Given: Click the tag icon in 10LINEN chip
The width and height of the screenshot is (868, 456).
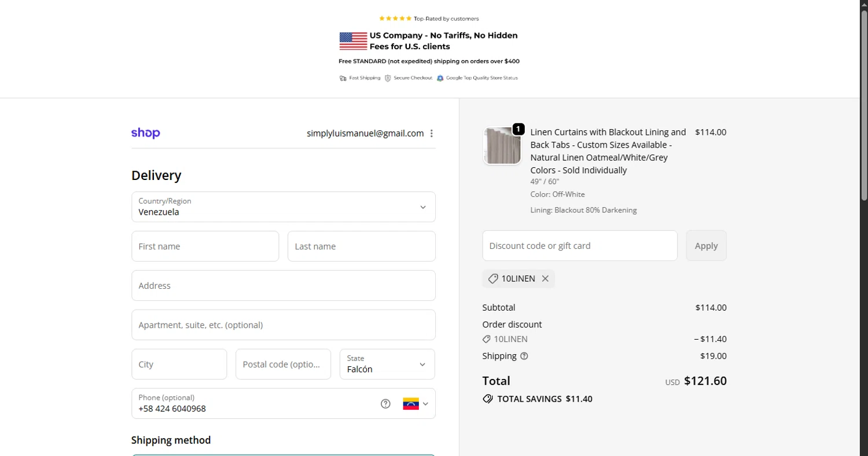Looking at the screenshot, I should click(493, 279).
